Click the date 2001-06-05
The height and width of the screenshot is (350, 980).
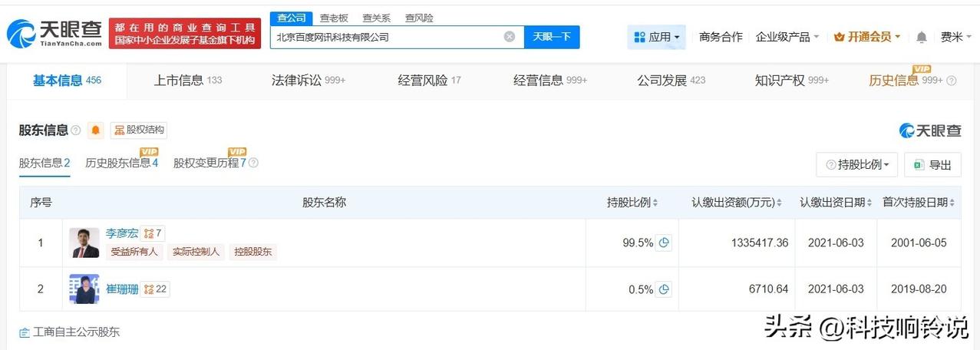click(x=919, y=243)
